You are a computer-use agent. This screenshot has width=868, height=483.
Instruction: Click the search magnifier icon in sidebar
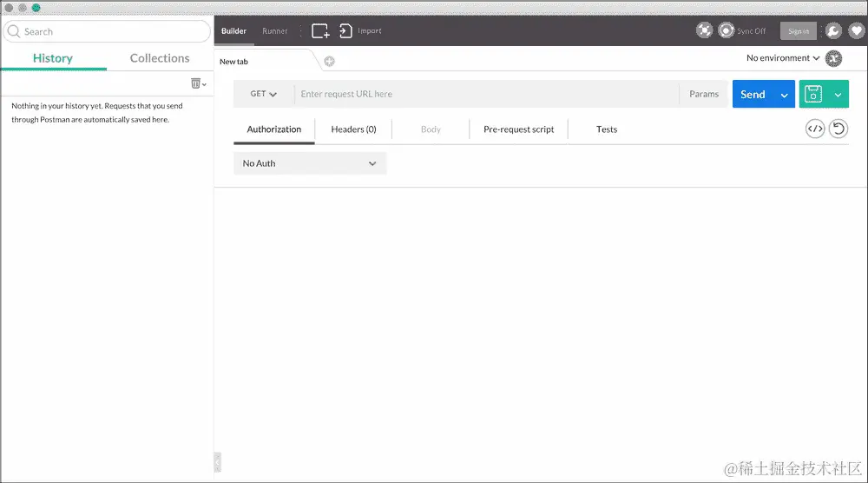click(x=14, y=31)
